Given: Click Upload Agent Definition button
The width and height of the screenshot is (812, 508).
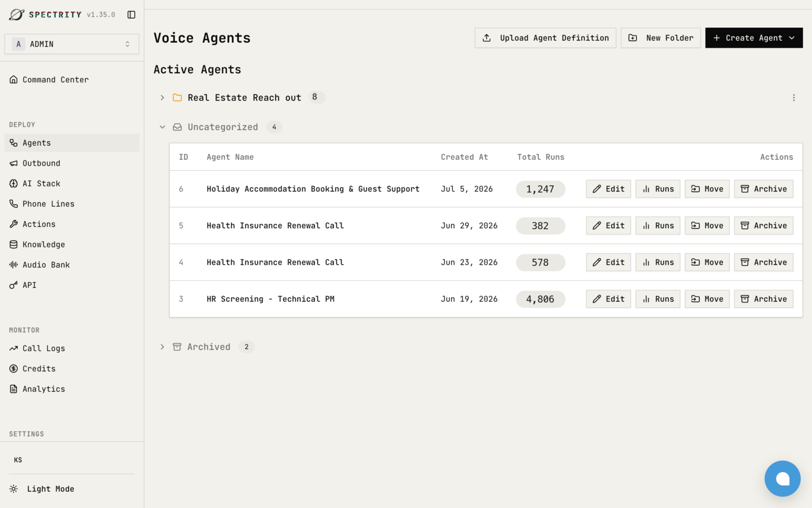Looking at the screenshot, I should pyautogui.click(x=545, y=38).
